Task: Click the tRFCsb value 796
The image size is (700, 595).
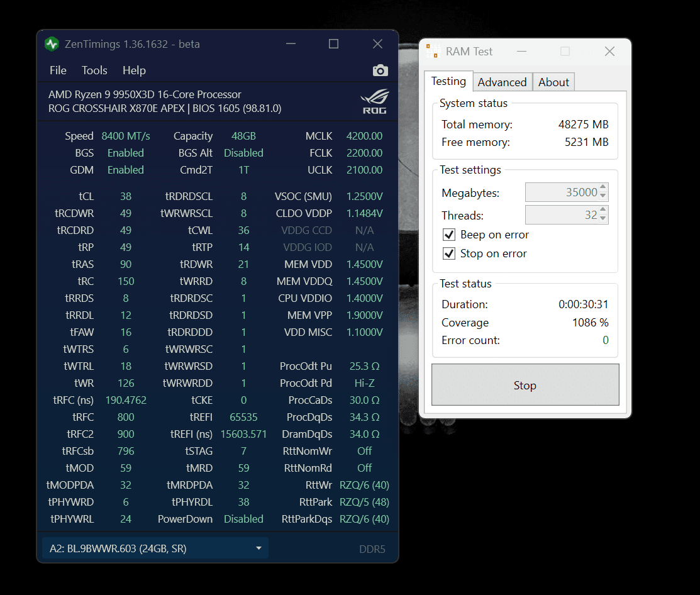Action: [126, 451]
